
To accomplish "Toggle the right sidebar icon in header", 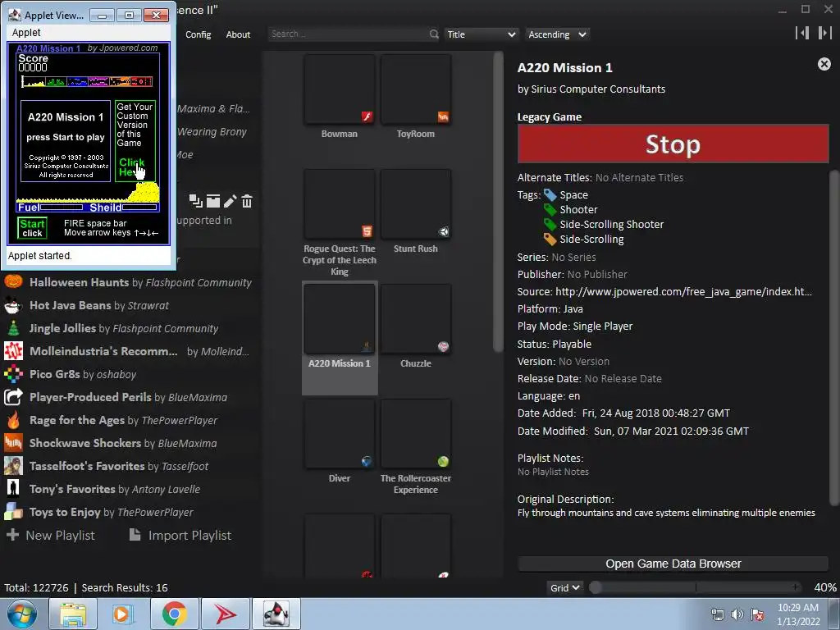I will [825, 33].
